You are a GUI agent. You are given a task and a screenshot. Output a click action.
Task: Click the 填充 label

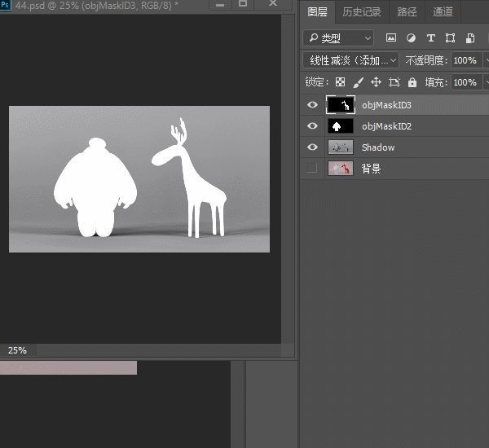(x=436, y=82)
